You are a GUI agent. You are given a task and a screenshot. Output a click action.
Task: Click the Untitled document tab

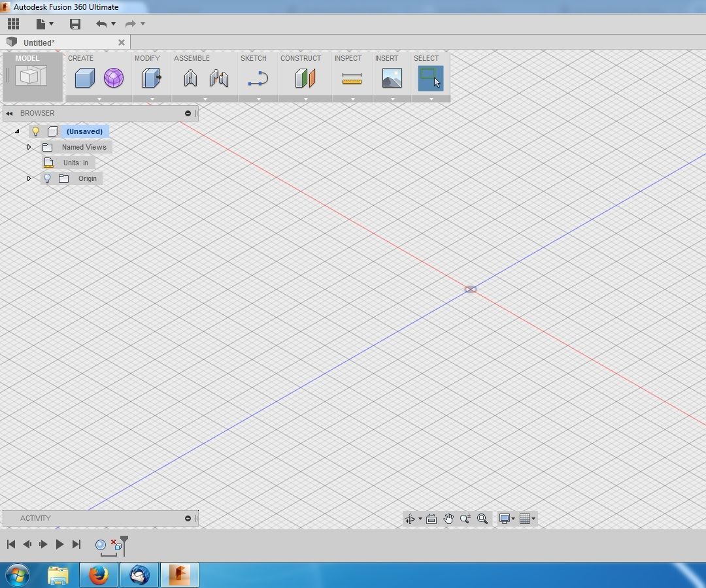click(x=39, y=42)
